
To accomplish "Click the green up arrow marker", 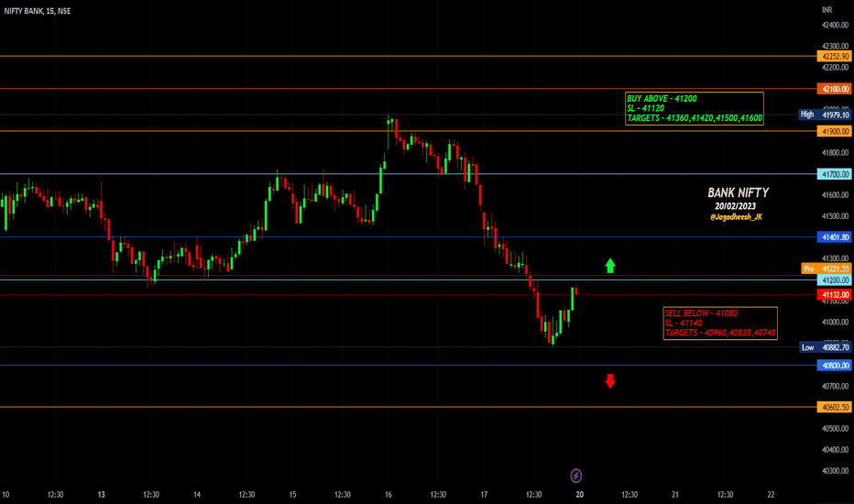I will click(x=610, y=266).
